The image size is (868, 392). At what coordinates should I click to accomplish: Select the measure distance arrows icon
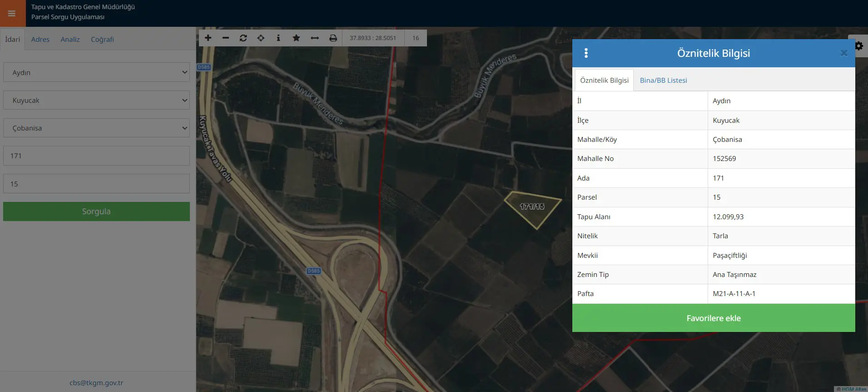314,38
